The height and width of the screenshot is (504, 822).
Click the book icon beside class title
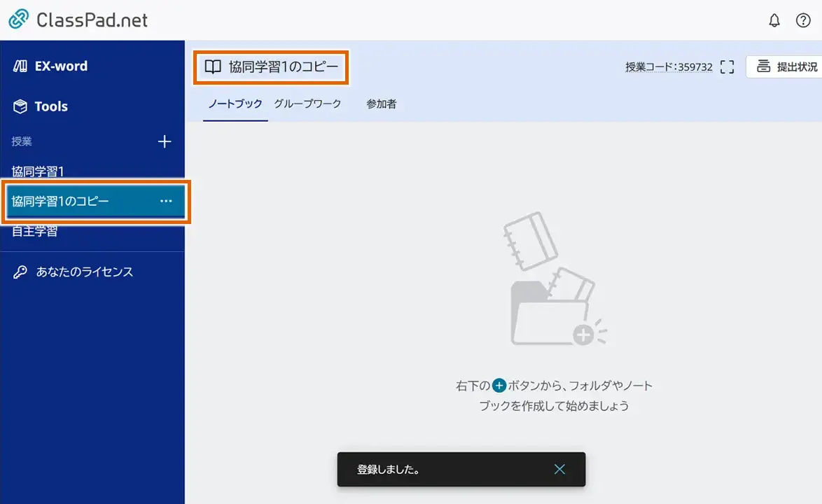213,67
